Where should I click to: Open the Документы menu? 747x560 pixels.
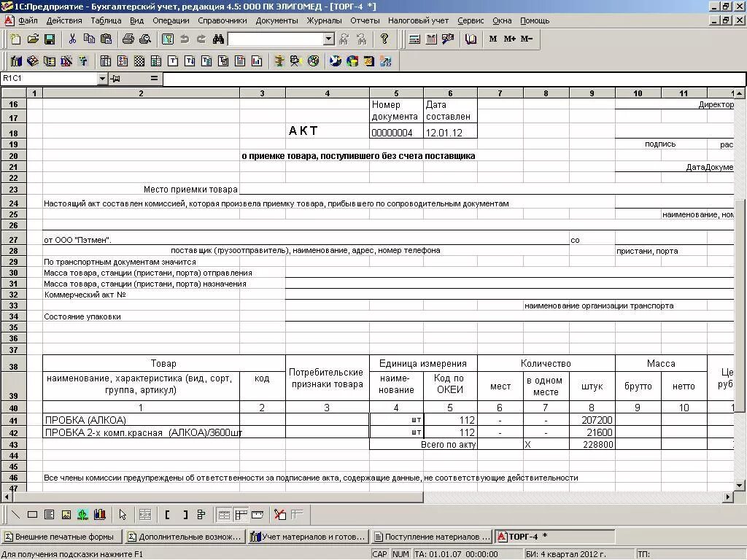tap(276, 20)
